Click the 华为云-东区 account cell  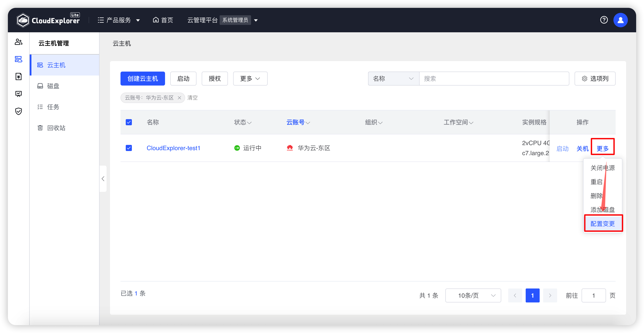click(308, 148)
